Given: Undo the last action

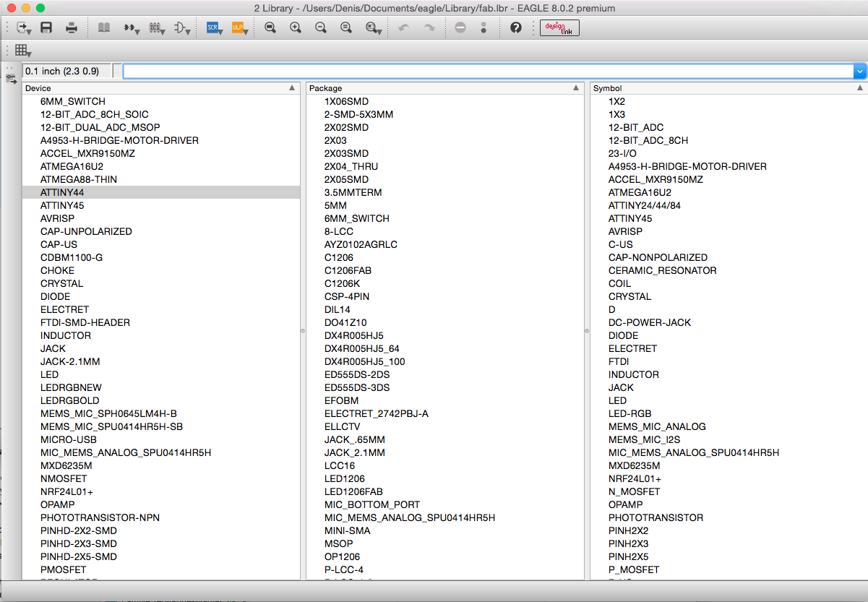Looking at the screenshot, I should (x=404, y=28).
